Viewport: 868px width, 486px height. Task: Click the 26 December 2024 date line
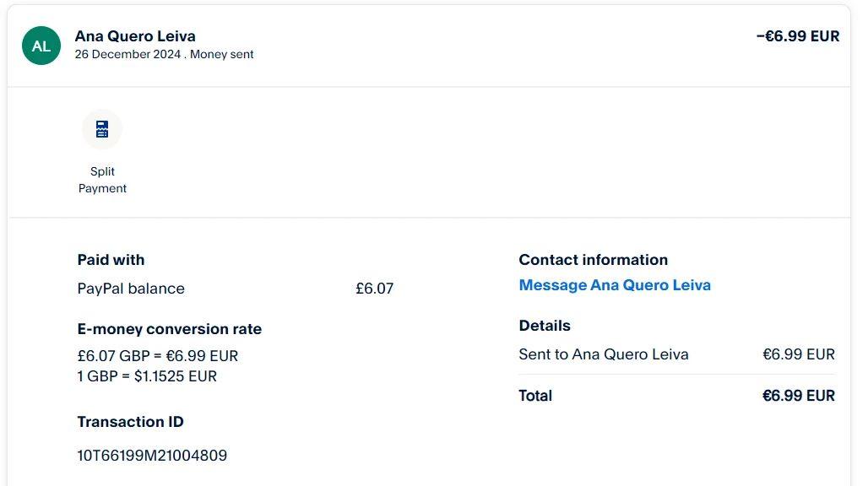tap(164, 55)
